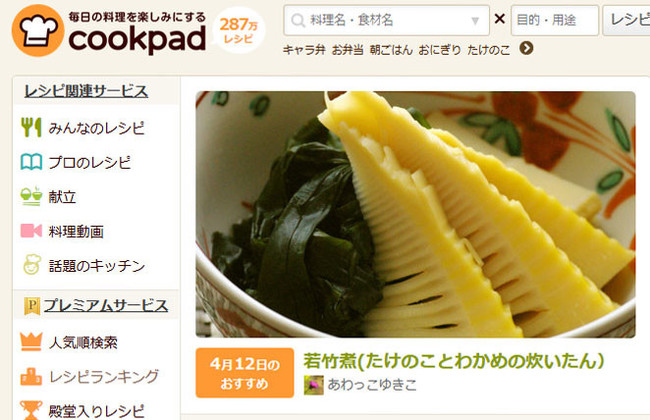The height and width of the screenshot is (420, 650).
Task: Open the 若竹煮 recipe title link
Action: click(x=454, y=361)
